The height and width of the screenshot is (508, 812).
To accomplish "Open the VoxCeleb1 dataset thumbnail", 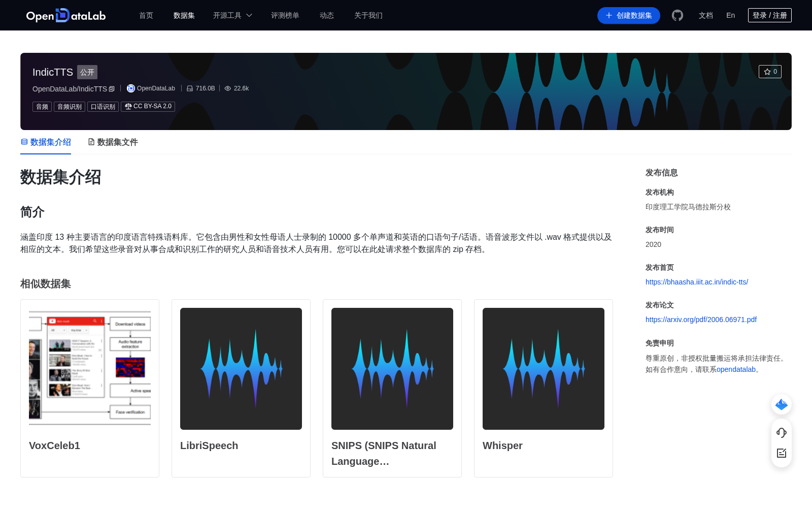I will tap(90, 369).
